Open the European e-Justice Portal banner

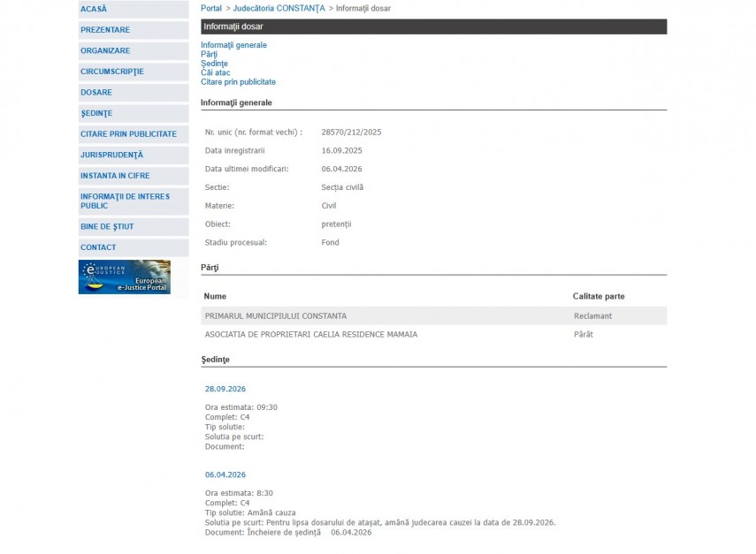point(124,277)
